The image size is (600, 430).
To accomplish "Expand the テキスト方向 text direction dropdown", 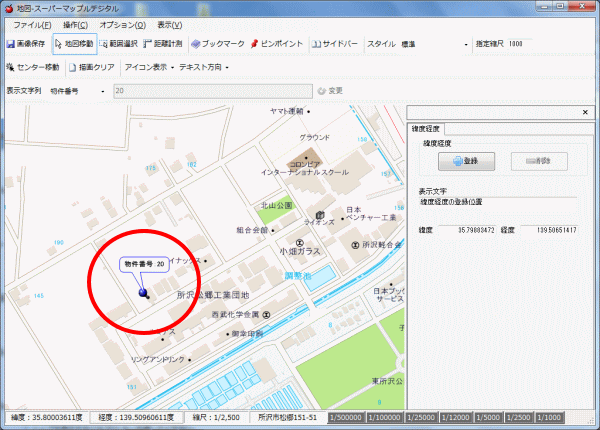I will [x=203, y=67].
